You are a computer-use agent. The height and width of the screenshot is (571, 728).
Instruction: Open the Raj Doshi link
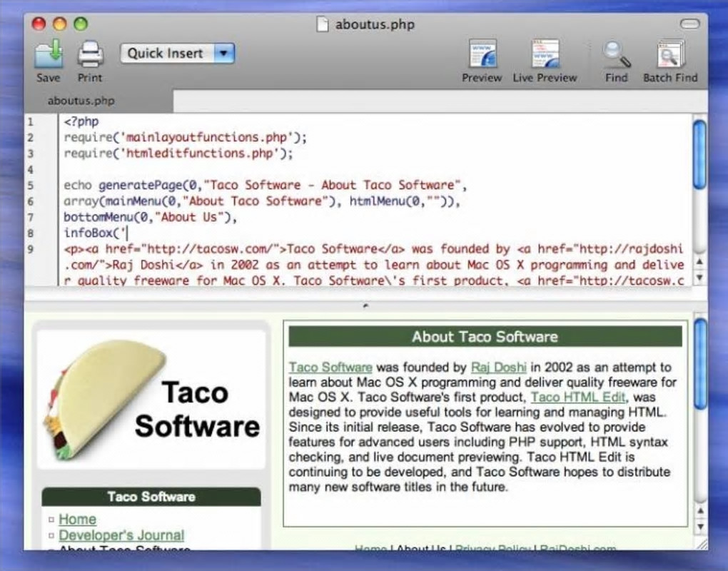click(499, 367)
